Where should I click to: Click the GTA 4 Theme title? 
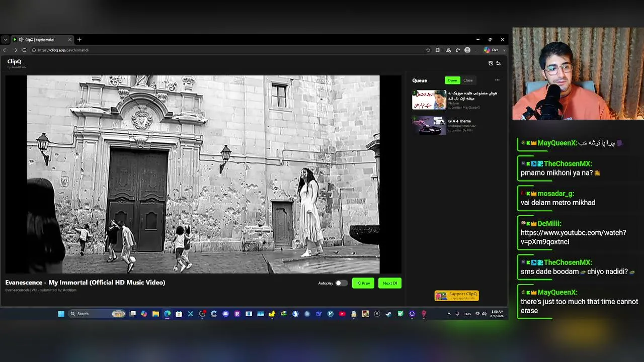pyautogui.click(x=459, y=121)
